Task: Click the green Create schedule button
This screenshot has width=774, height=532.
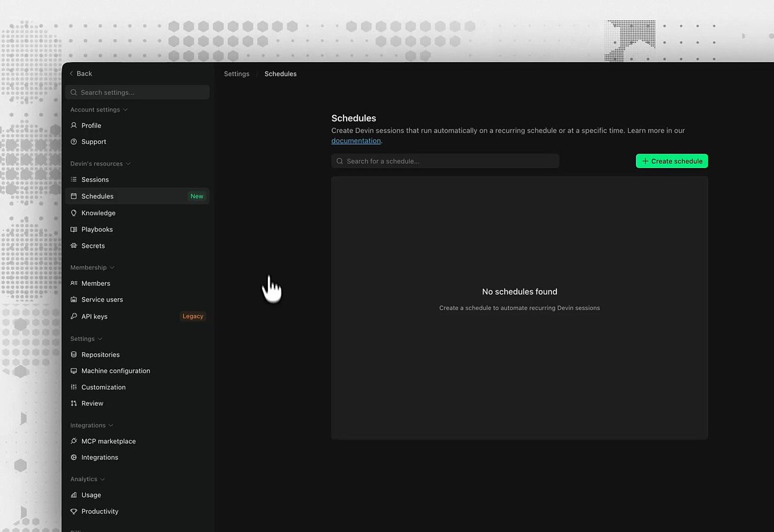Action: [x=671, y=161]
